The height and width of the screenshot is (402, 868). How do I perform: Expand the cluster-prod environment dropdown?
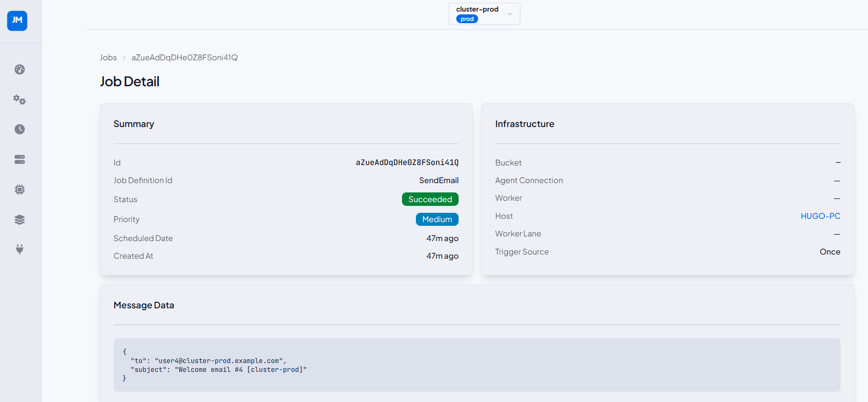click(x=484, y=14)
